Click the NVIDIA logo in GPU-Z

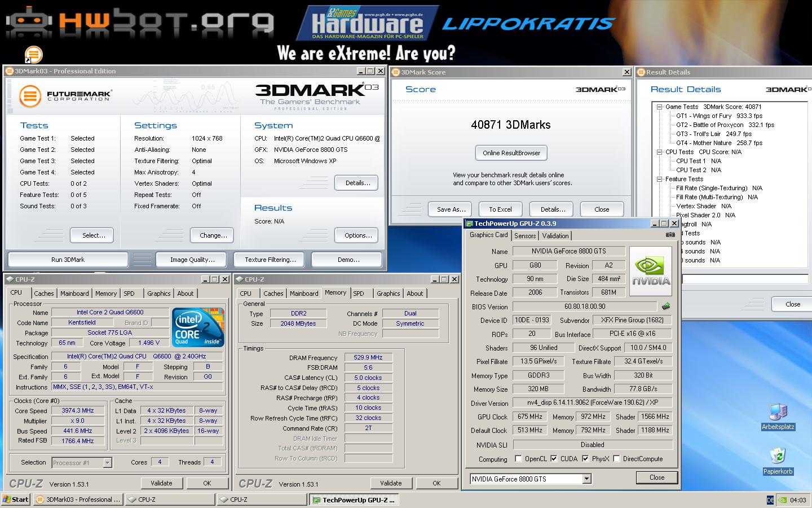coord(651,271)
